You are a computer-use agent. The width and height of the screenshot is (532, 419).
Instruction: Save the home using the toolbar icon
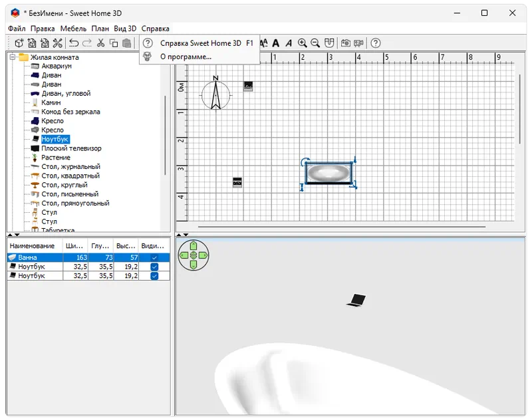click(45, 43)
